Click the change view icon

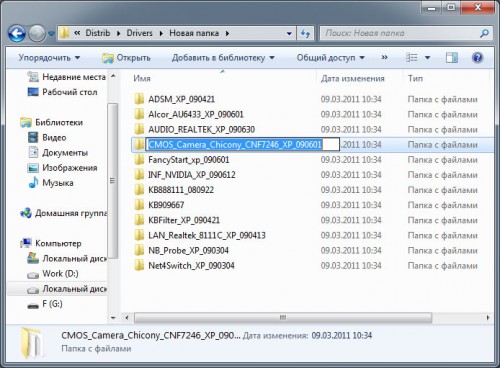pos(412,58)
